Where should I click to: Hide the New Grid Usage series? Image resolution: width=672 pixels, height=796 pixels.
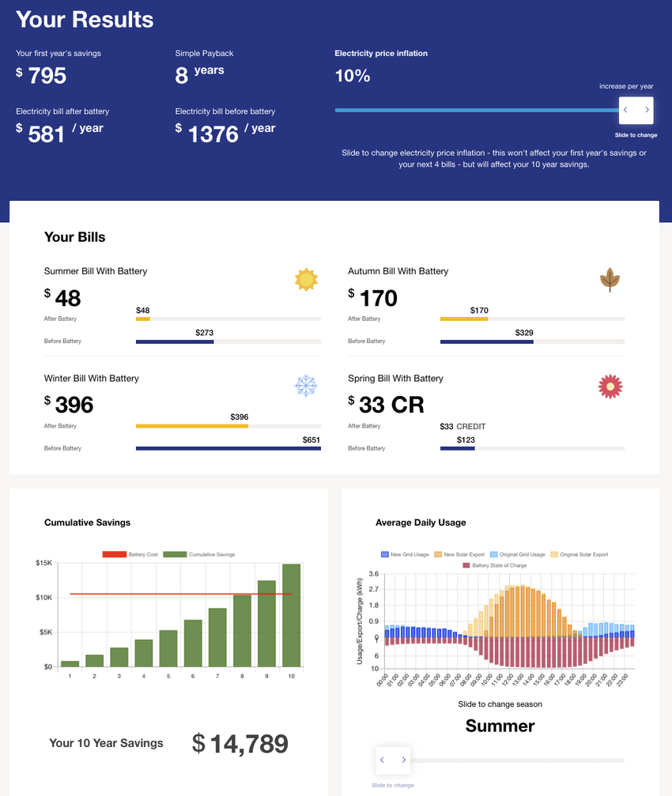406,555
